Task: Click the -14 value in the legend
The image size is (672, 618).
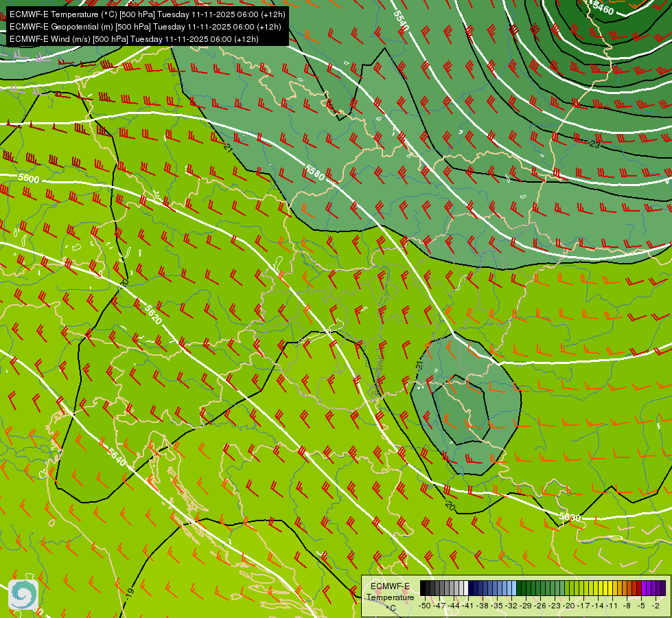Action: pos(598,606)
